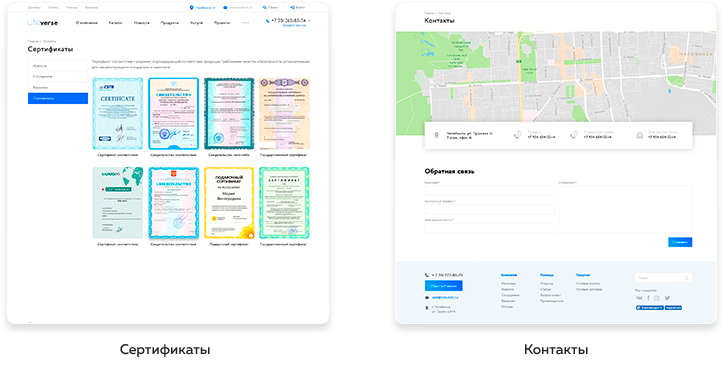Click the map pin icon in address card

click(436, 135)
